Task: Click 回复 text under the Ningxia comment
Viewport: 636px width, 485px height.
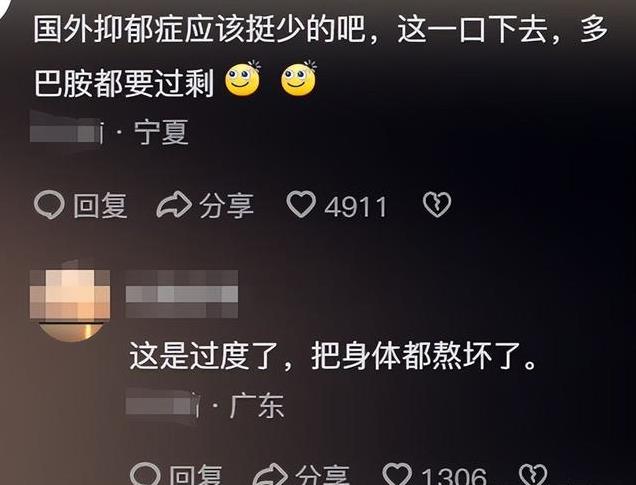Action: coord(101,206)
